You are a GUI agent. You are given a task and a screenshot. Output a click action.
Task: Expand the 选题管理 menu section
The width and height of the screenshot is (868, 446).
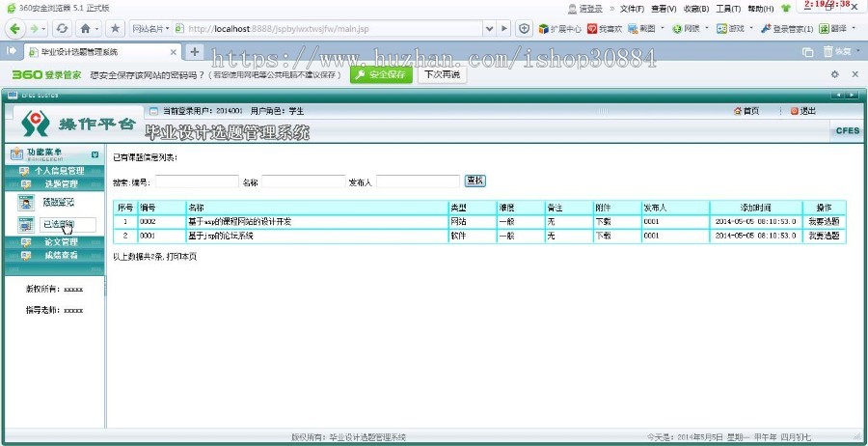point(54,184)
